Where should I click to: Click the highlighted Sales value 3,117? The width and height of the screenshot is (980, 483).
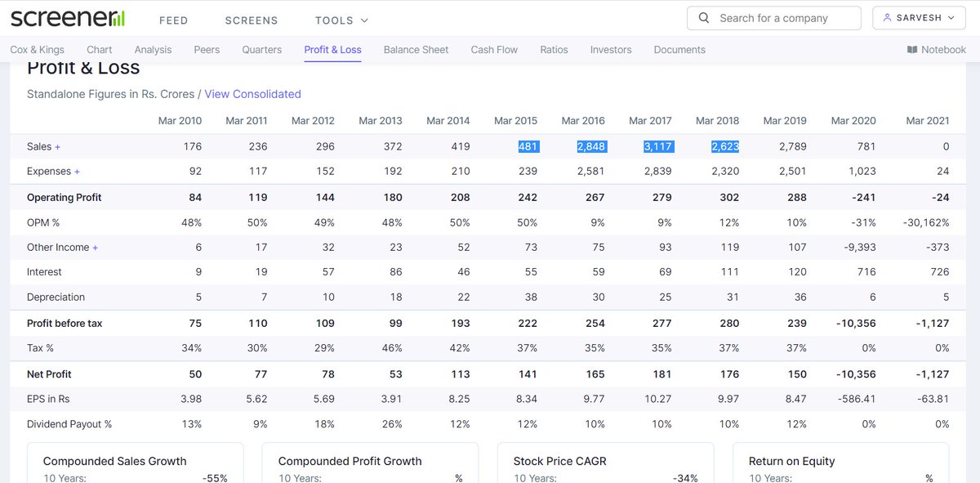click(657, 146)
